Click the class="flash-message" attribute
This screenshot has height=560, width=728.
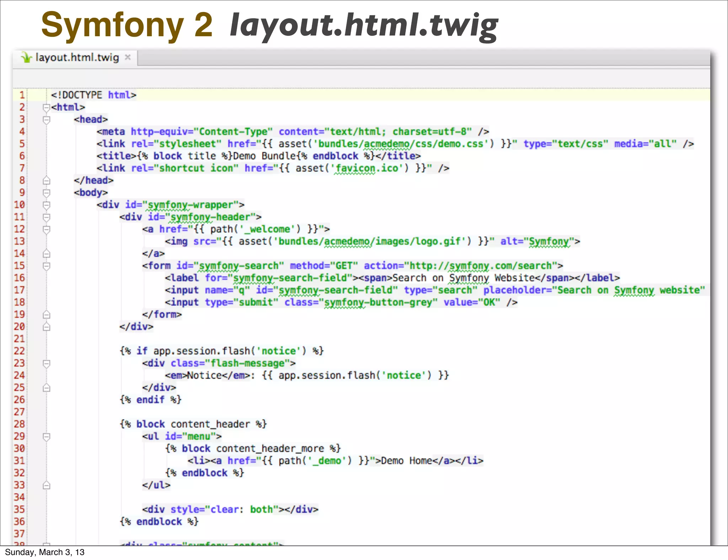pos(230,363)
